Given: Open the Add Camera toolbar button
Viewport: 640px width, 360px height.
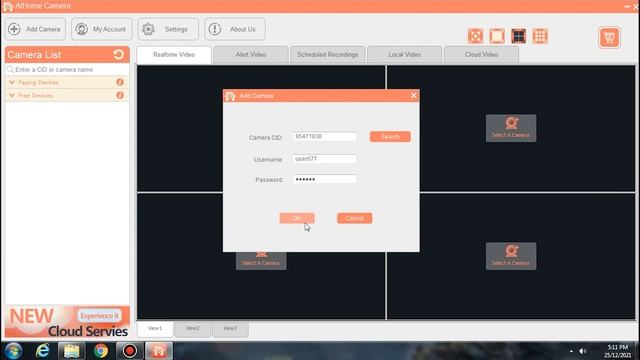Looking at the screenshot, I should click(x=36, y=29).
